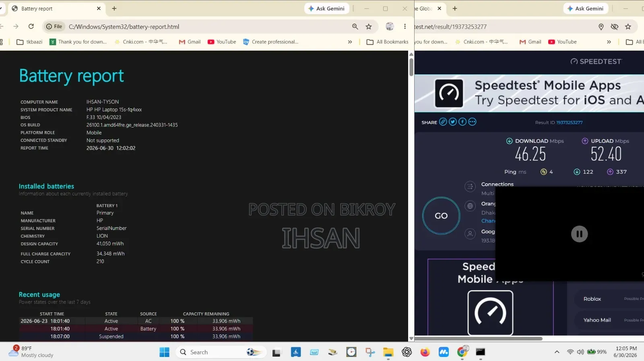644x361 pixels.
Task: Click the taskbar Search box
Action: pyautogui.click(x=221, y=352)
